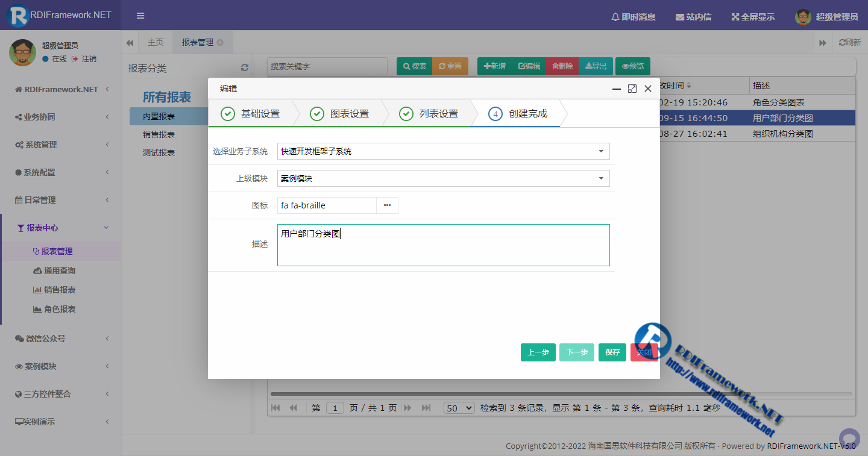Open 即时消息 bell notifications
Viewport: 868px width, 456px height.
[633, 17]
